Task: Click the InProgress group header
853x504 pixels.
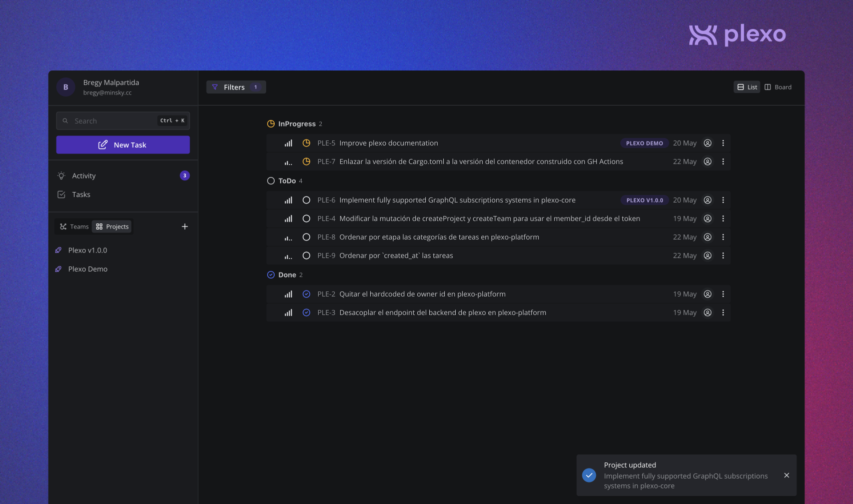Action: [295, 124]
